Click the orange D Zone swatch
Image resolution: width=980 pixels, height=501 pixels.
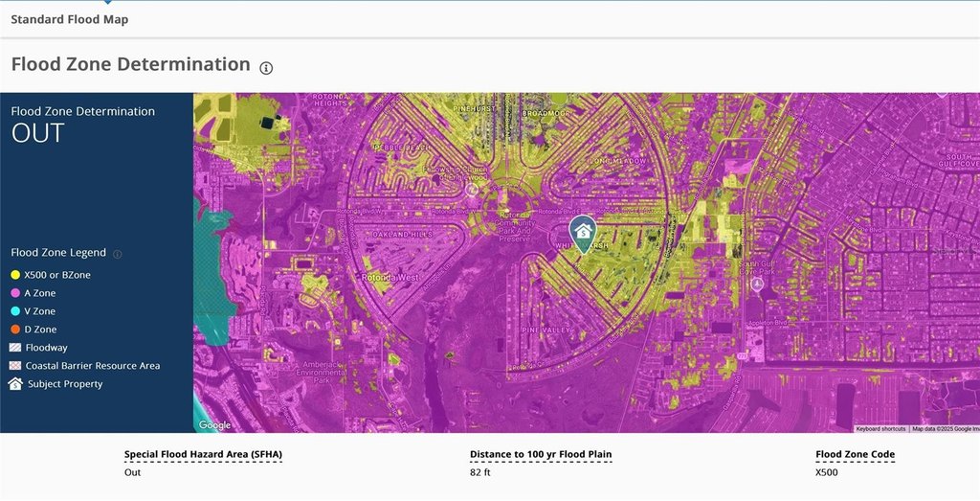15,330
